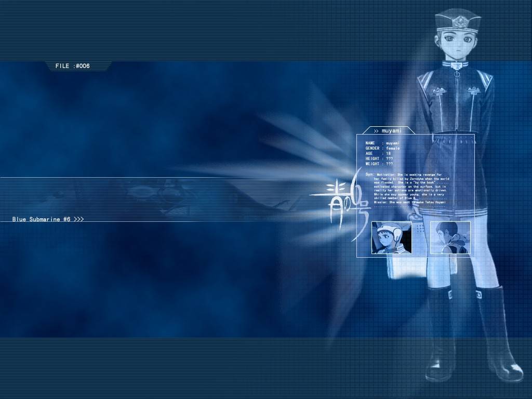
Task: Click the double chevron before the muyami header
Action: (376, 131)
